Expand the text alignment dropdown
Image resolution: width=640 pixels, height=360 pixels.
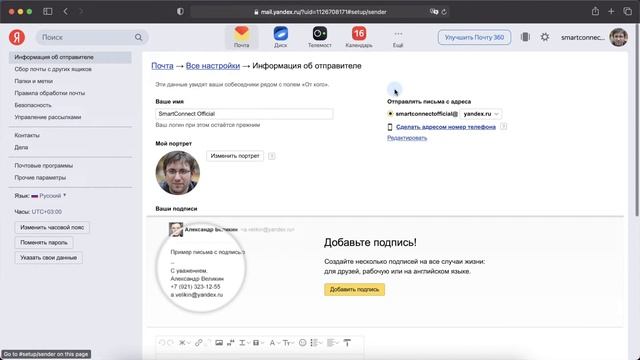point(333,343)
